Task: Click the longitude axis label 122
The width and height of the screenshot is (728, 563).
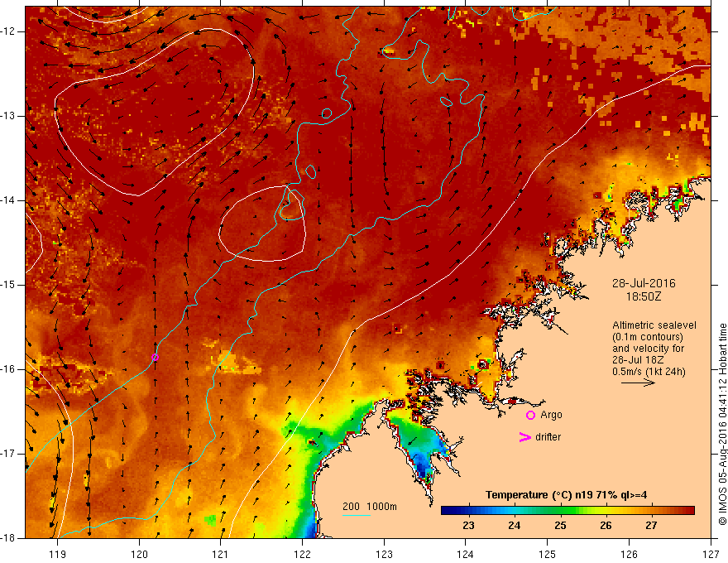Action: coord(302,554)
